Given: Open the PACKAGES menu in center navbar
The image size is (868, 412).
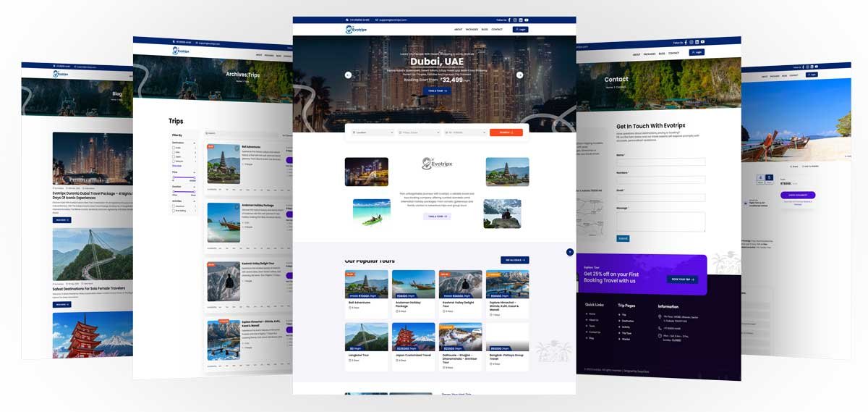Looking at the screenshot, I should click(472, 30).
